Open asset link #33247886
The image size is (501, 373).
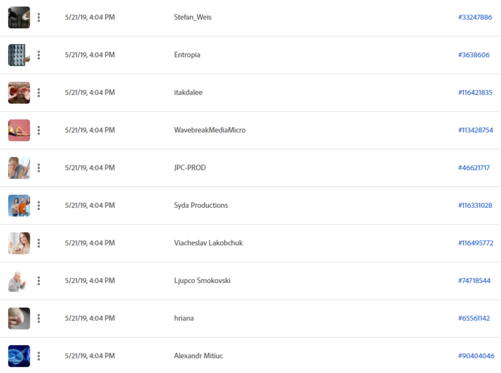pyautogui.click(x=475, y=17)
